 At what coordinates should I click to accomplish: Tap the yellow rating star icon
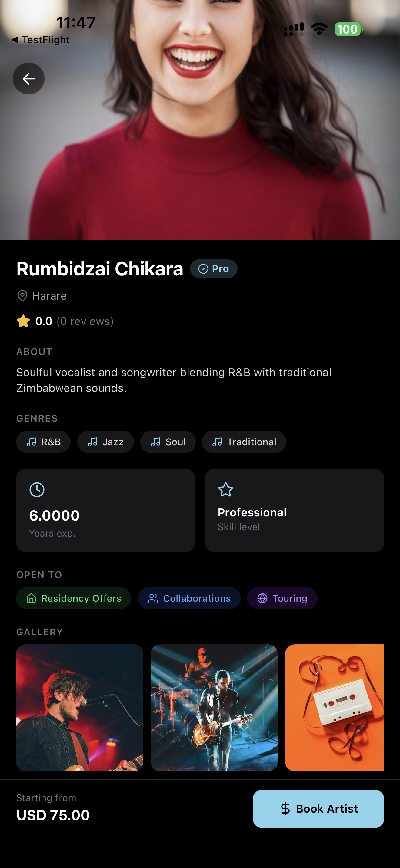pyautogui.click(x=23, y=321)
